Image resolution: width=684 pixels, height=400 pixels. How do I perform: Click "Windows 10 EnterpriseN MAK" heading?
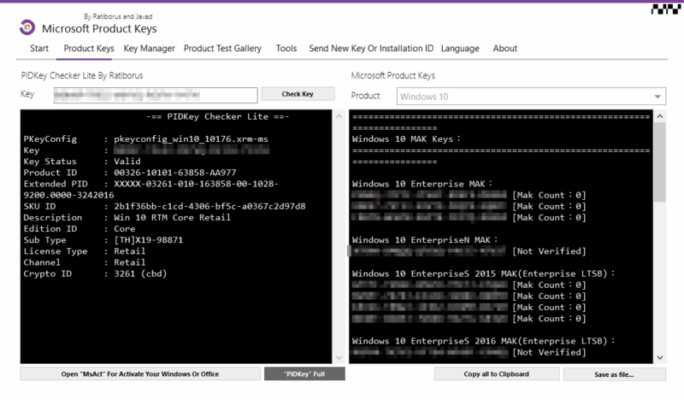click(424, 240)
